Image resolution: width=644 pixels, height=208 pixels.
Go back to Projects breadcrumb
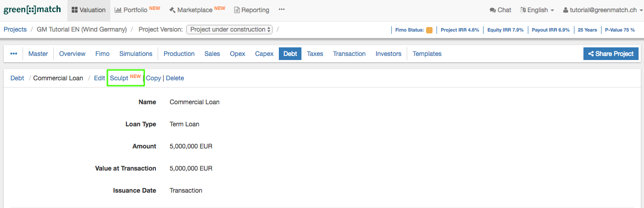pyautogui.click(x=15, y=29)
